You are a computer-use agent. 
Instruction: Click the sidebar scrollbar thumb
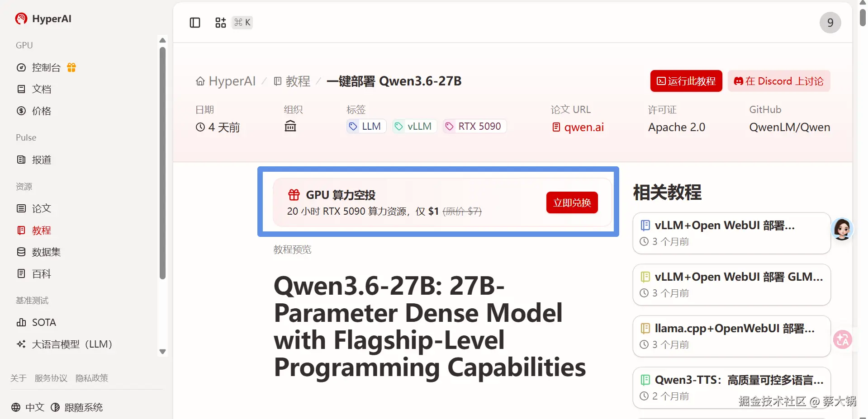(163, 163)
